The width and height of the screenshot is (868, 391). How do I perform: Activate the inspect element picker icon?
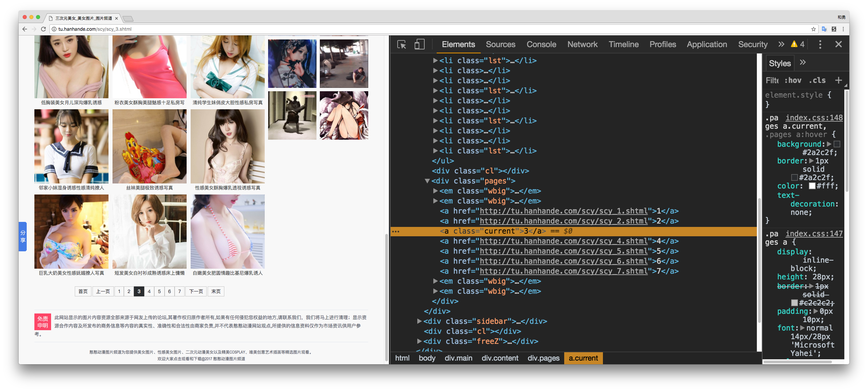click(x=401, y=44)
